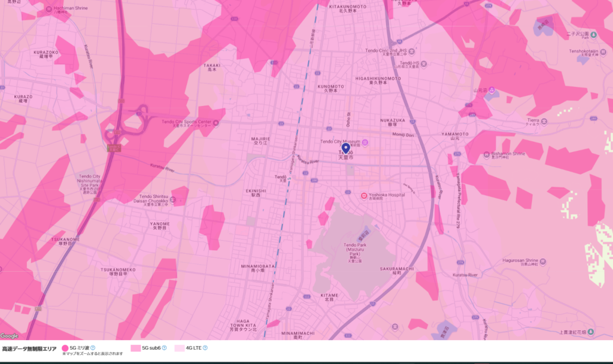The height and width of the screenshot is (364, 613).
Task: Open help icon next to 4G LTE
Action: (205, 347)
